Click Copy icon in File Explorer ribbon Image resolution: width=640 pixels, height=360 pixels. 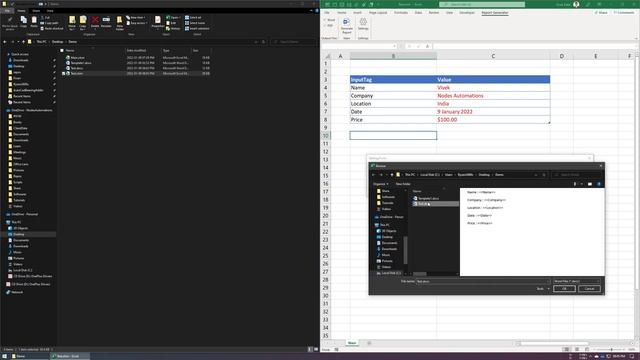24,22
